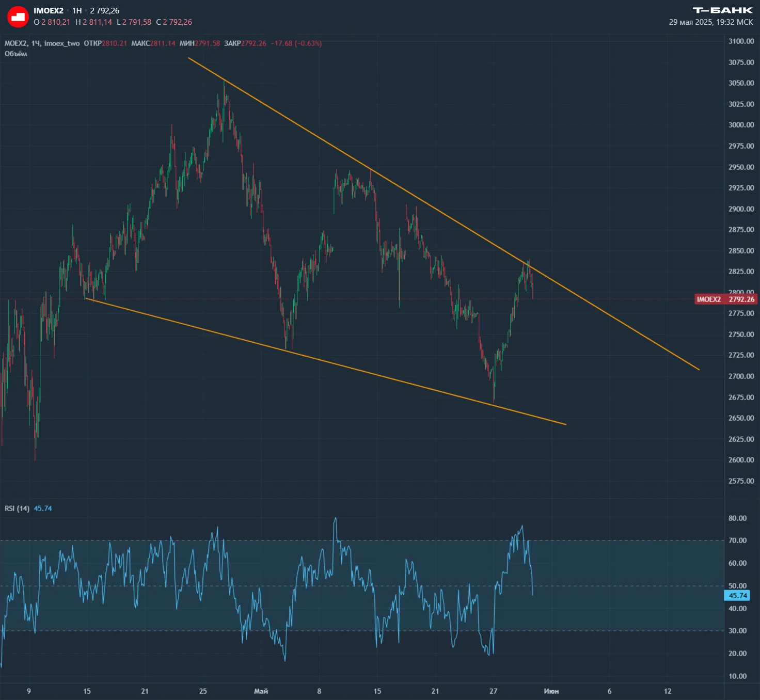Click the date 27 on the time axis
The height and width of the screenshot is (700, 760).
[494, 691]
